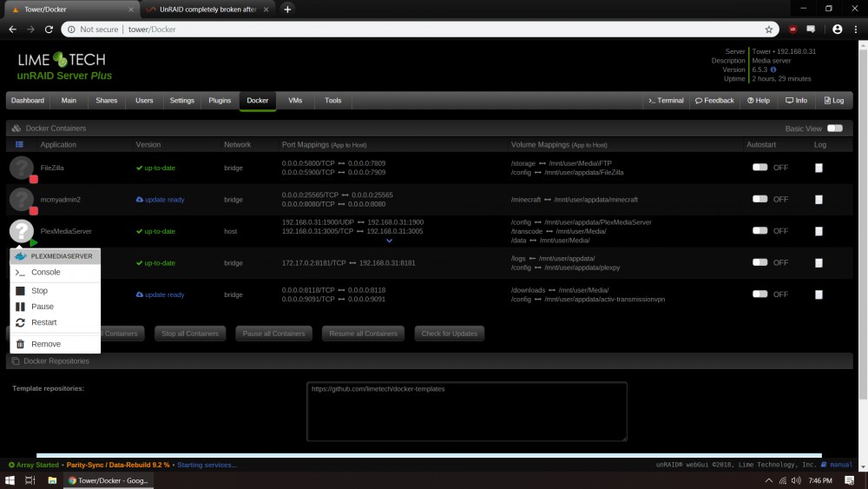Click mcmyadmin2 update ready link

(160, 200)
